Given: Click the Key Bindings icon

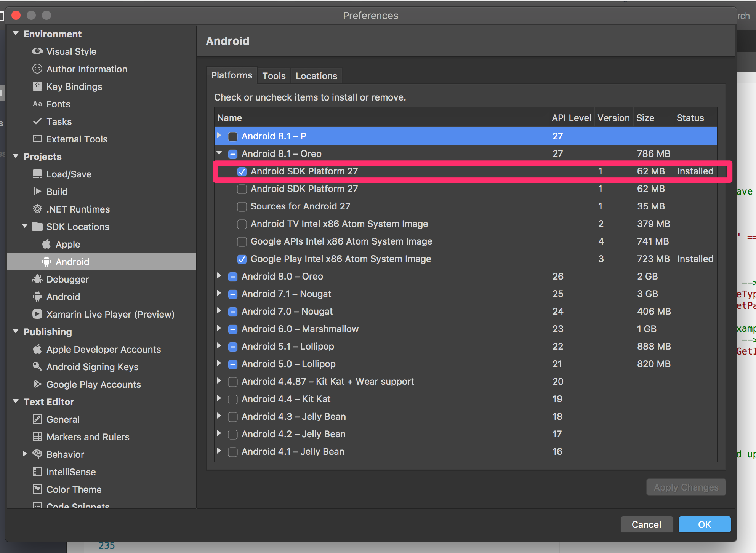Looking at the screenshot, I should pos(37,86).
